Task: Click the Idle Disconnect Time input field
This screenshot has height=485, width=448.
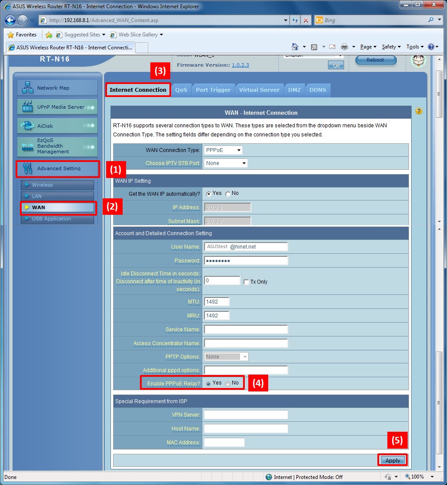Action: pyautogui.click(x=222, y=281)
